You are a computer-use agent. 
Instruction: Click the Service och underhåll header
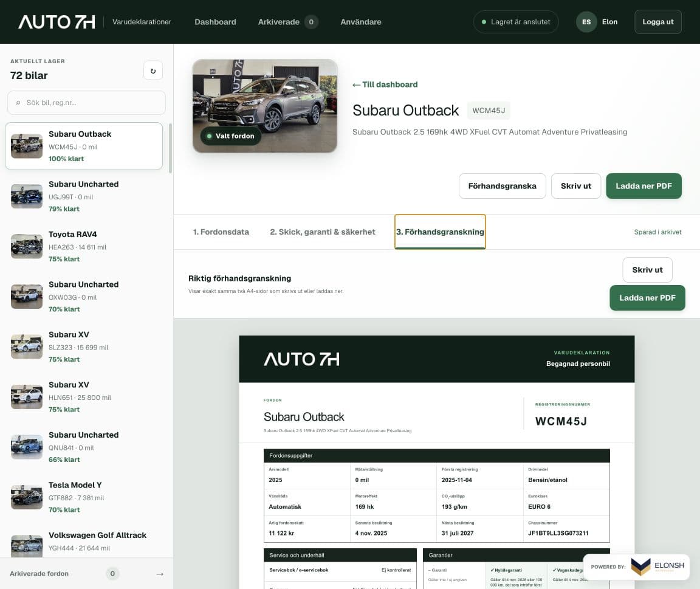click(340, 555)
